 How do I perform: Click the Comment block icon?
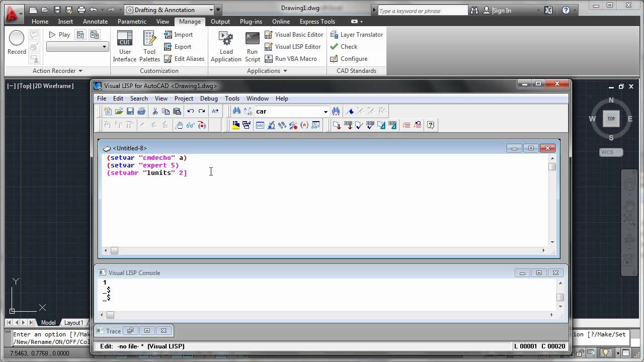407,125
